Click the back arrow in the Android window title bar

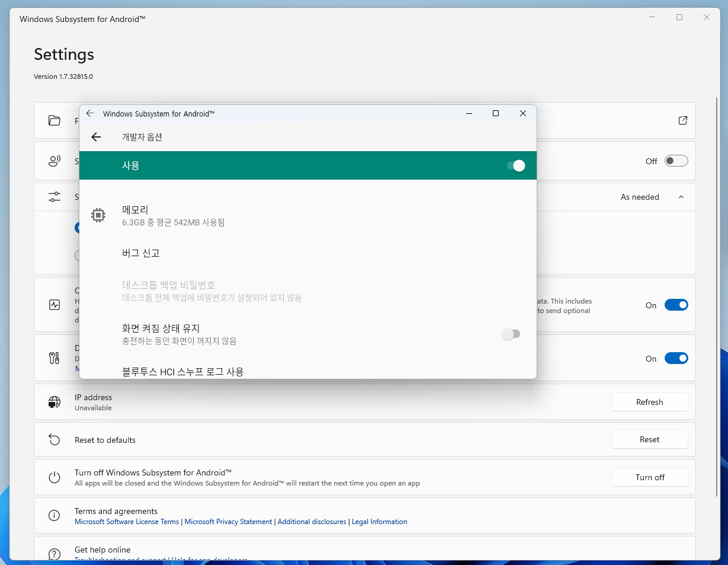90,113
